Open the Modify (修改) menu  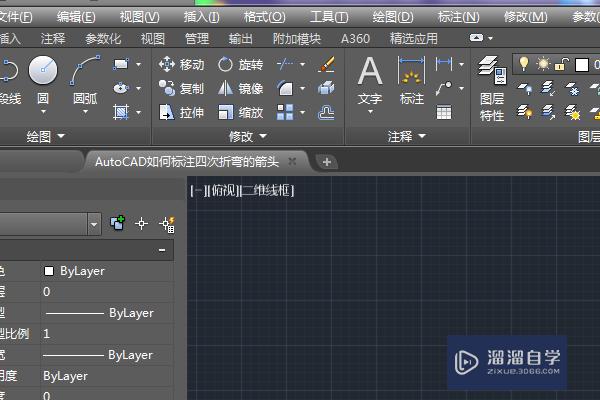click(525, 17)
